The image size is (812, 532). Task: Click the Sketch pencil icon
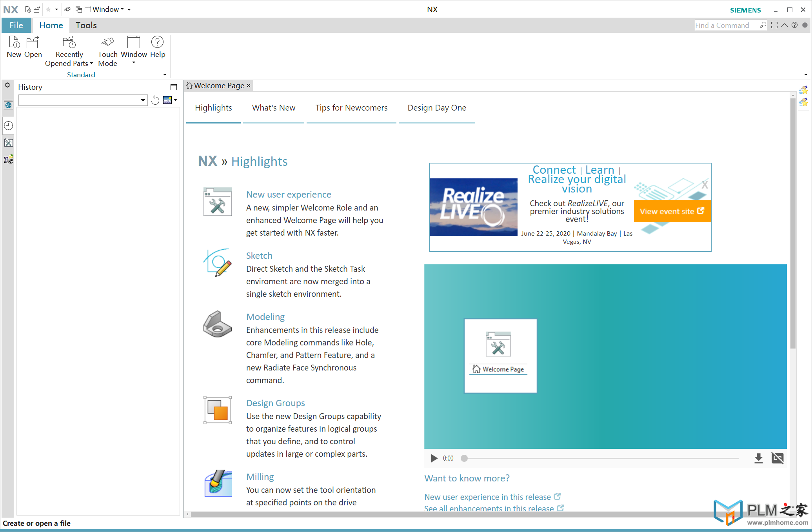point(218,263)
